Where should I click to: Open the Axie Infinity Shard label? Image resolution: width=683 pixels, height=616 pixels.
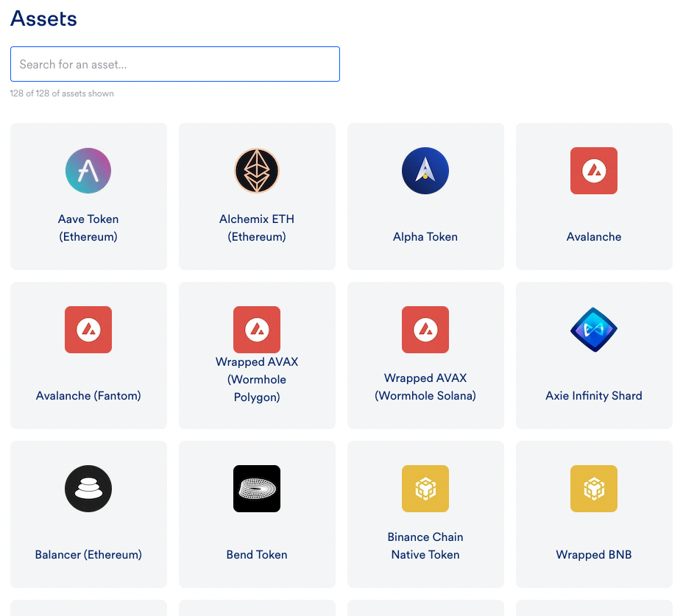(x=594, y=395)
